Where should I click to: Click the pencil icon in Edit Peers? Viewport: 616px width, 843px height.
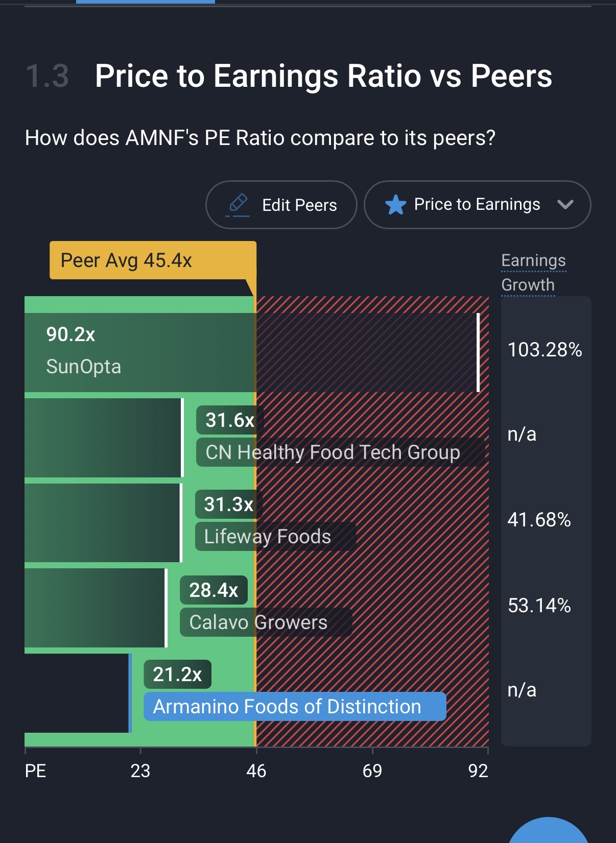(x=238, y=204)
